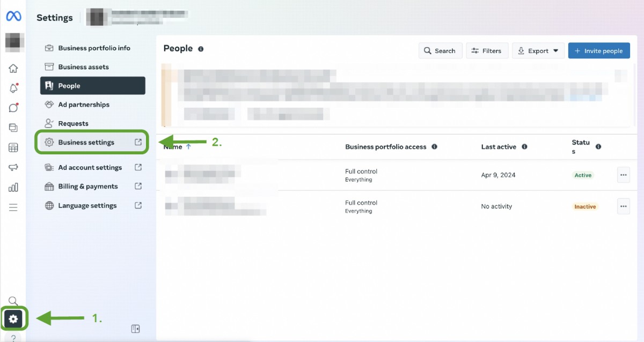
Task: Click the Search people field
Action: pyautogui.click(x=440, y=51)
